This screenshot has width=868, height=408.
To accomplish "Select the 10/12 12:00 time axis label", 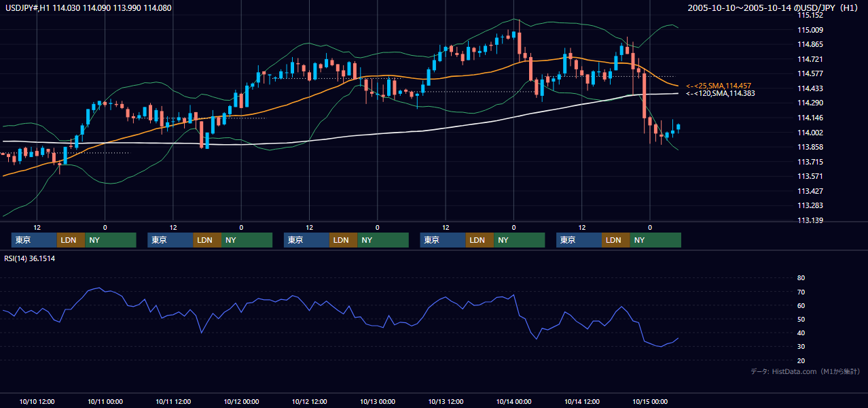I will (309, 401).
